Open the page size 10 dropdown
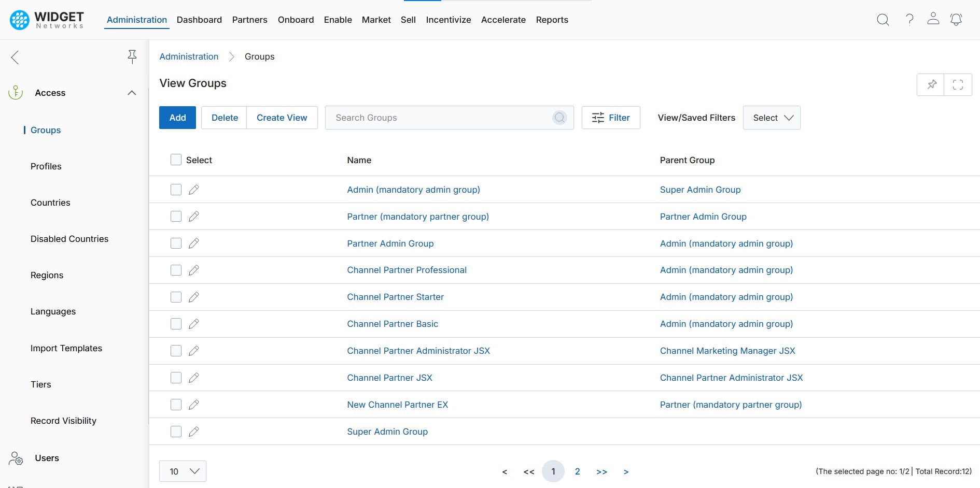The height and width of the screenshot is (488, 980). tap(183, 471)
